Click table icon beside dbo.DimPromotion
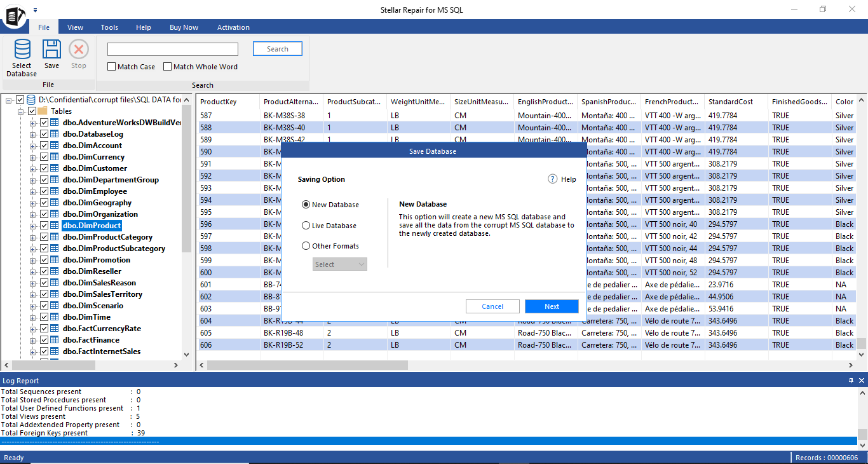 pyautogui.click(x=55, y=260)
